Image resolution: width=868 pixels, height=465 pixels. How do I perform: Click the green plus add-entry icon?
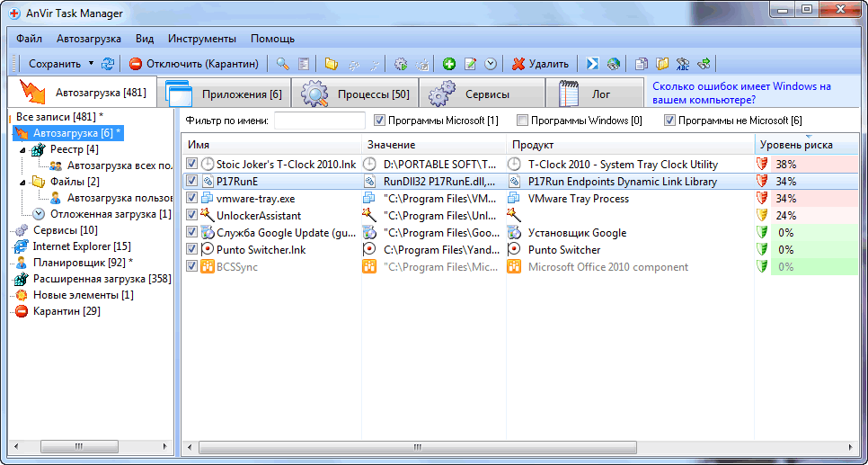pyautogui.click(x=449, y=64)
